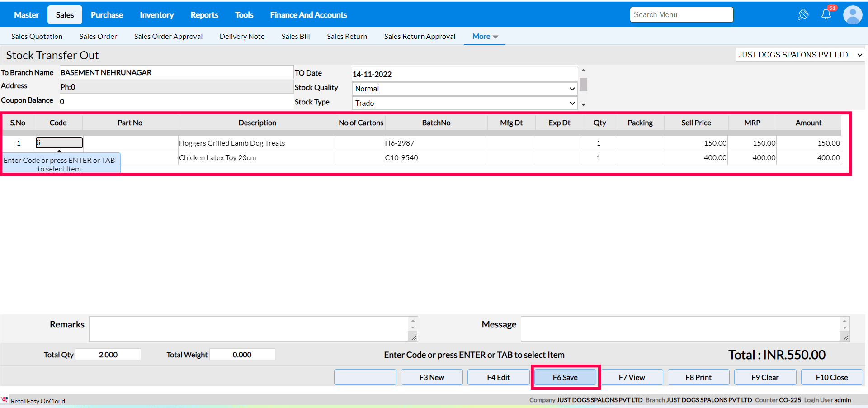Click Remarks textarea resize handle
Screen dimensions: 868x408
click(x=413, y=337)
